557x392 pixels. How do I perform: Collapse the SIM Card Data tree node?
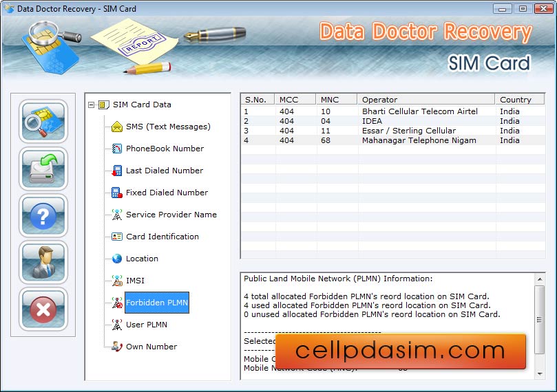(x=92, y=105)
